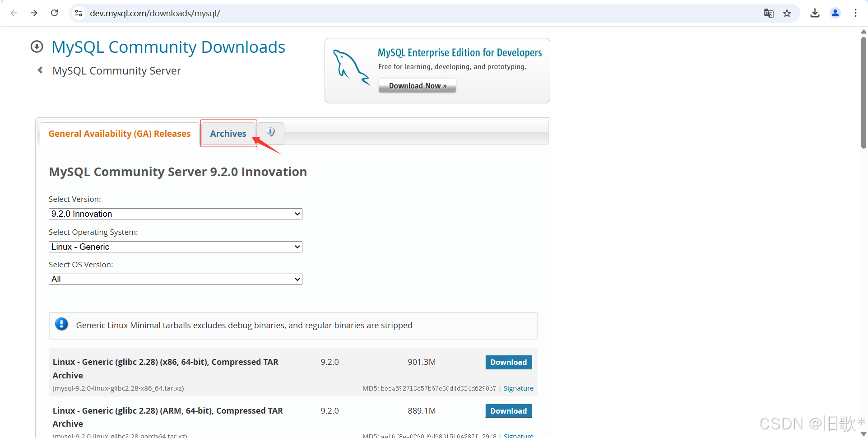Screen dimensions: 868x438
Task: Go back via MySQL Community Server chevron
Action: (x=40, y=70)
